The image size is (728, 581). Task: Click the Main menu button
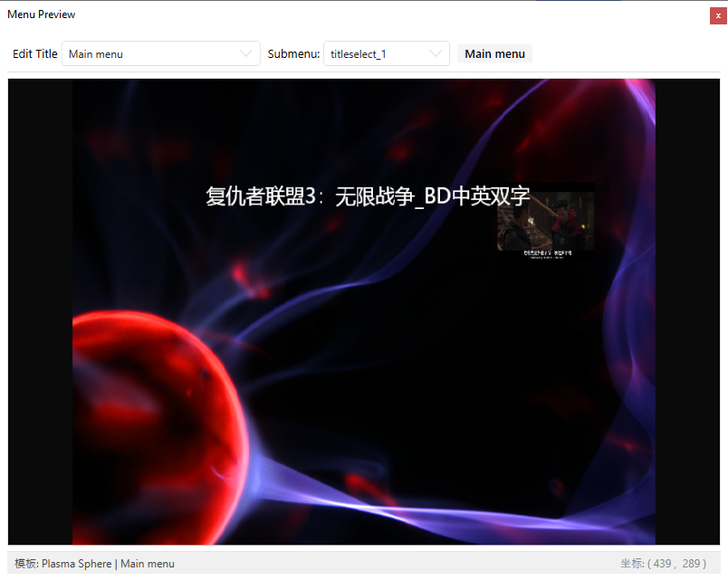tap(494, 53)
